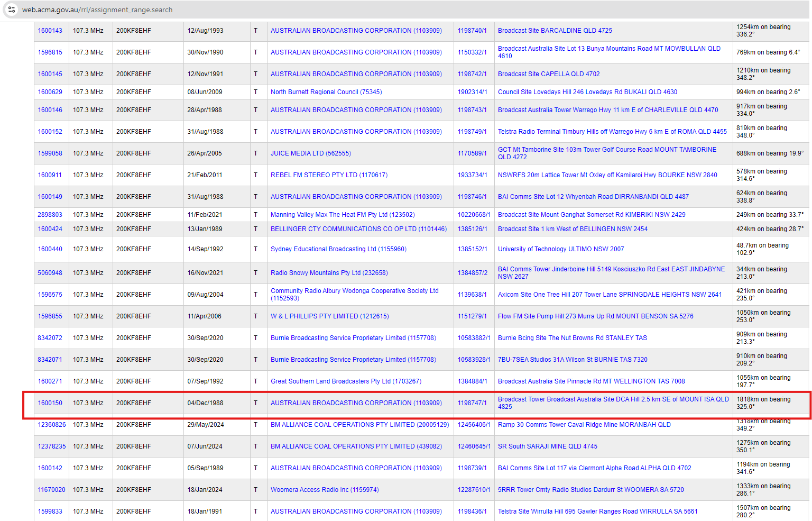The height and width of the screenshot is (521, 812).
Task: Open licence number 1600150 link
Action: tap(50, 403)
